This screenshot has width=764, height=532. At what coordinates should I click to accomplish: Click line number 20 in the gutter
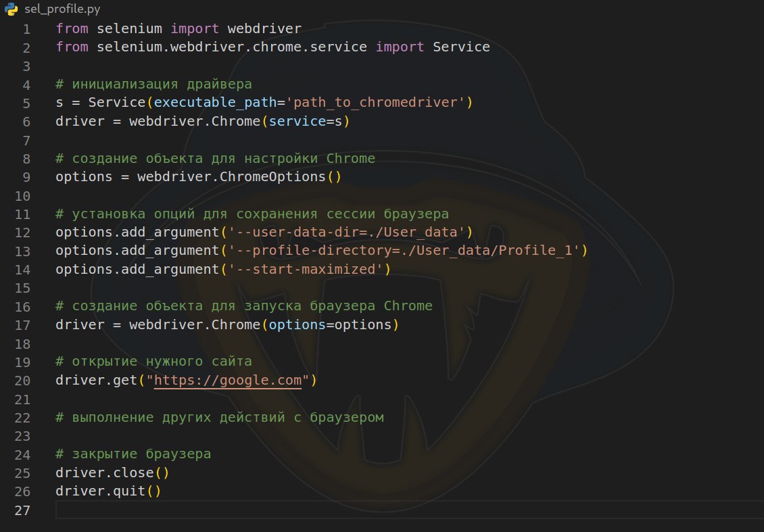point(23,381)
